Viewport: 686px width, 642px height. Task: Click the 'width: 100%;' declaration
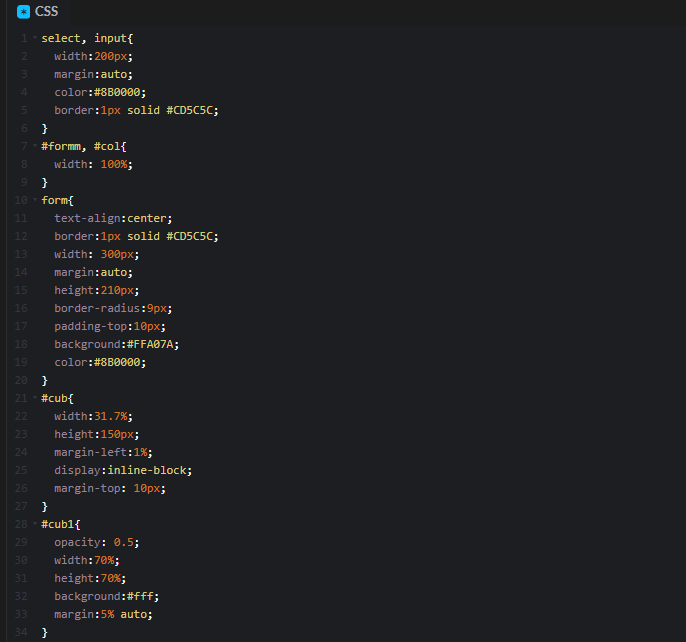point(93,164)
